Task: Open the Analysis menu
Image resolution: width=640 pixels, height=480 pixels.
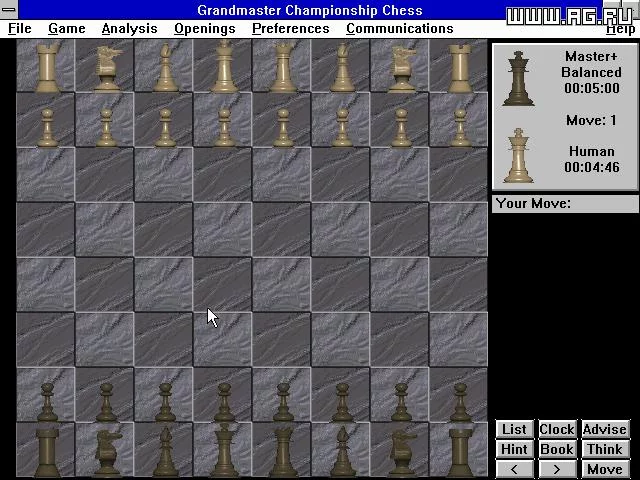Action: [x=129, y=29]
